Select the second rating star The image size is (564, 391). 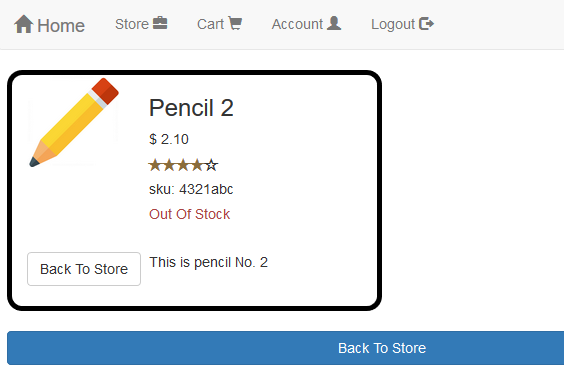tap(169, 165)
